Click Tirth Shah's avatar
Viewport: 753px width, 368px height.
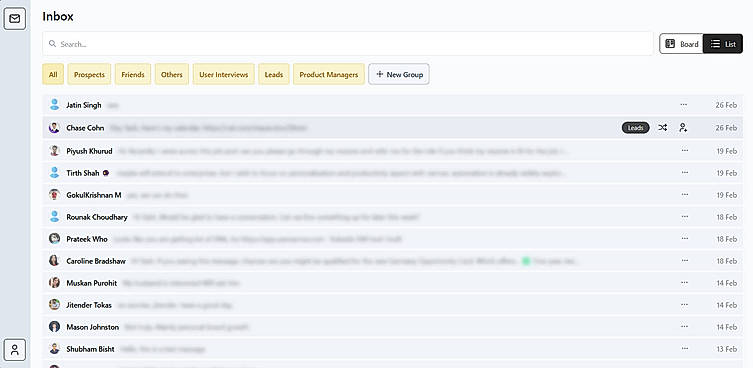[54, 172]
